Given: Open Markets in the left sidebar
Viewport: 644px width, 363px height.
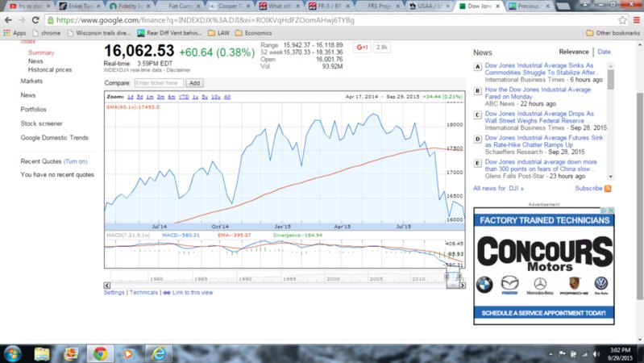Looking at the screenshot, I should tap(31, 81).
